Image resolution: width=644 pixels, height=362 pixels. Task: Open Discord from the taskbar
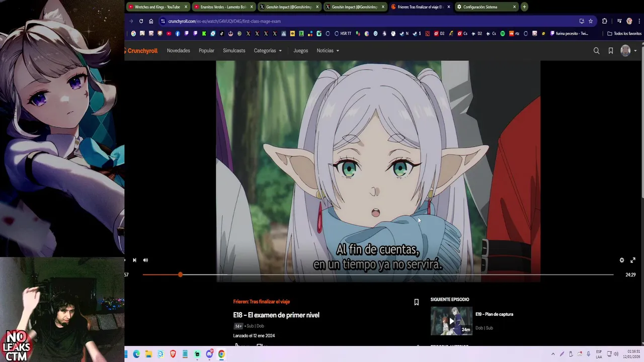click(x=209, y=354)
